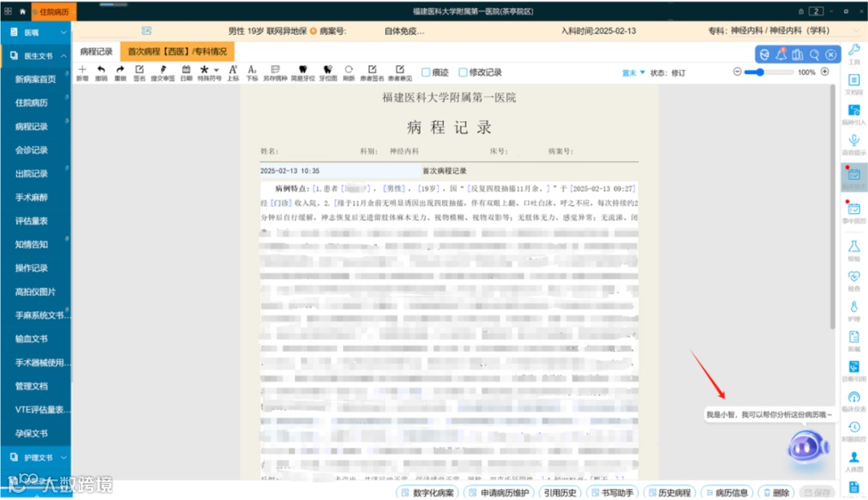
Task: Open 手术麻醉 in the left sidebar
Action: pyautogui.click(x=31, y=197)
